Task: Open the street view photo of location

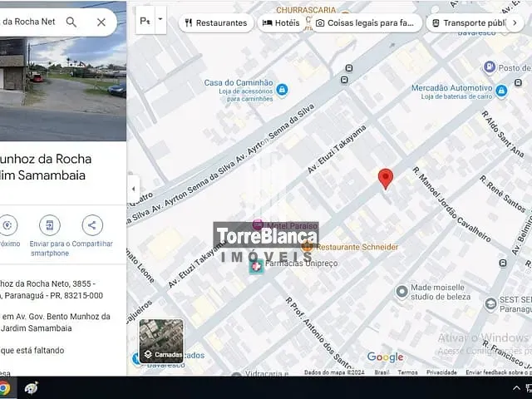Action: click(63, 88)
